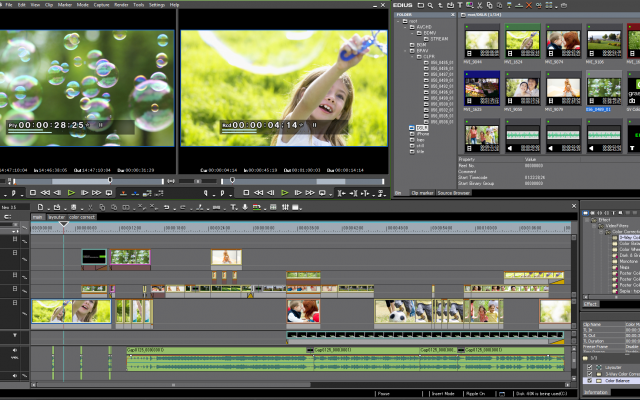Click the Play button in the player monitor
Viewport: 640px width, 400px height.
tap(71, 193)
